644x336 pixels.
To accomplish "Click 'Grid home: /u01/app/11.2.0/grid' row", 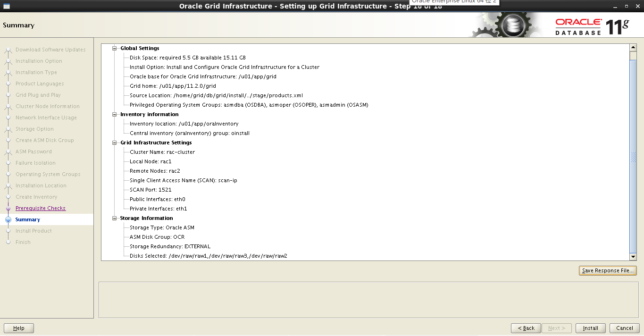I will click(173, 86).
